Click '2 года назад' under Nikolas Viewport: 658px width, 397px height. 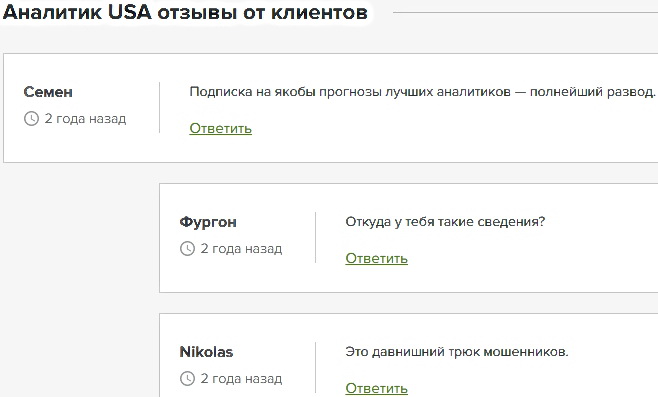point(241,379)
